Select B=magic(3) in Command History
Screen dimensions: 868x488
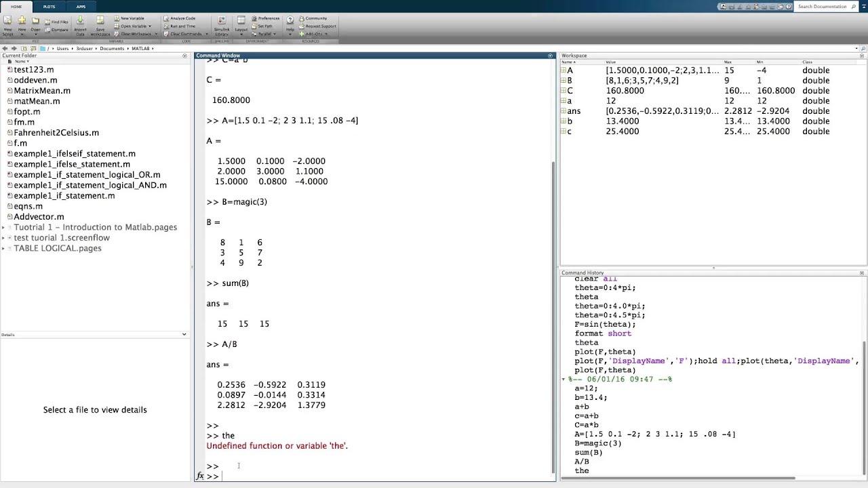click(598, 443)
